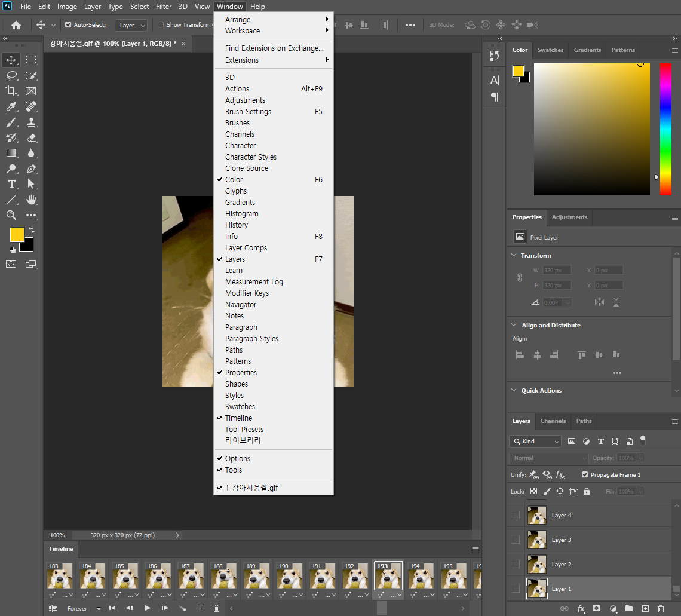Choose History from Window menu

(274, 225)
